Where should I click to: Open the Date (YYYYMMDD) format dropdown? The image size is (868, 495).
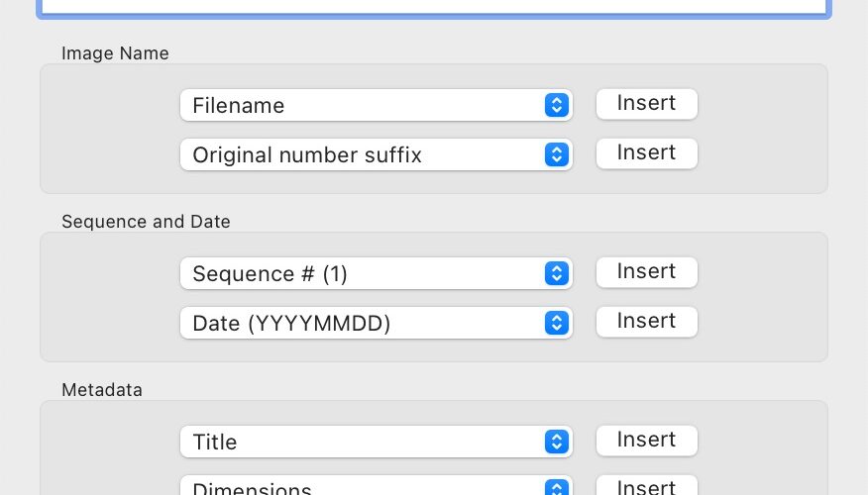[376, 323]
